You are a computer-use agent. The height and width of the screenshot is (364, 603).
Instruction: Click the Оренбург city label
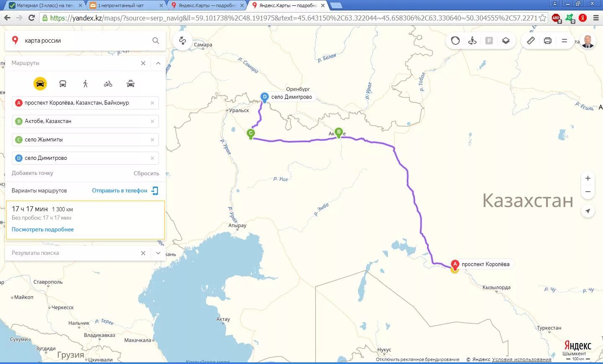298,89
